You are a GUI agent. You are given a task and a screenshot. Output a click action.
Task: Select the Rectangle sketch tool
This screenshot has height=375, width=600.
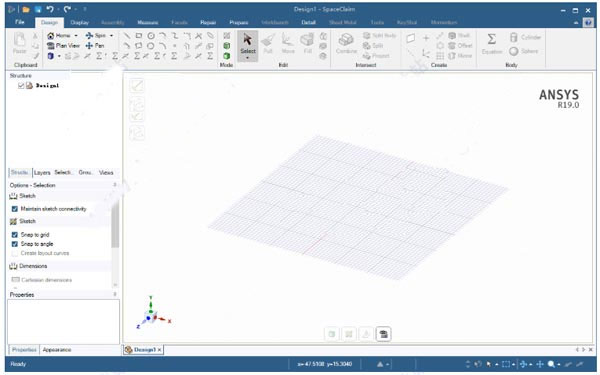[139, 36]
